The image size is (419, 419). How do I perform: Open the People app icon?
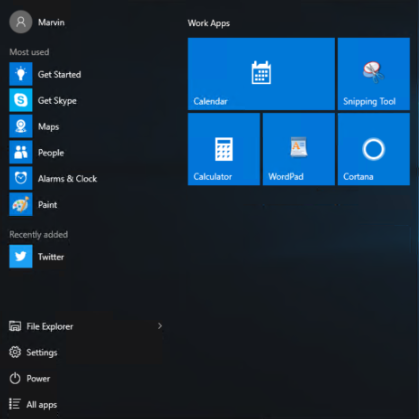click(x=21, y=152)
